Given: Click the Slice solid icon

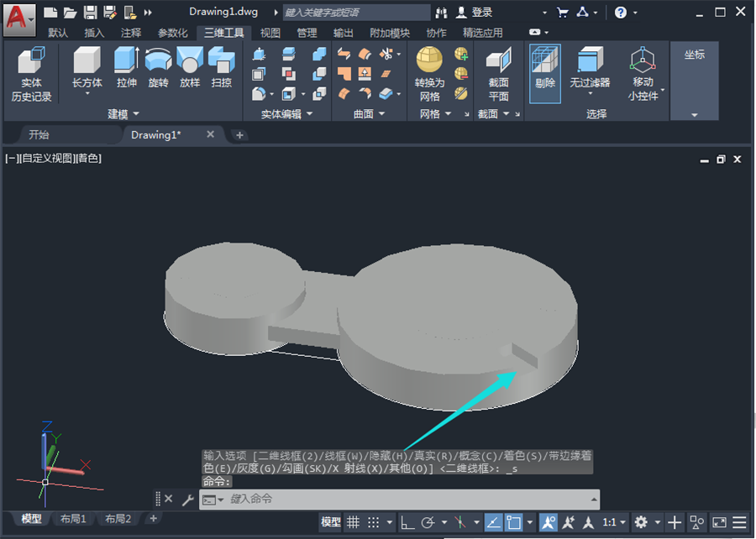Looking at the screenshot, I should click(288, 54).
